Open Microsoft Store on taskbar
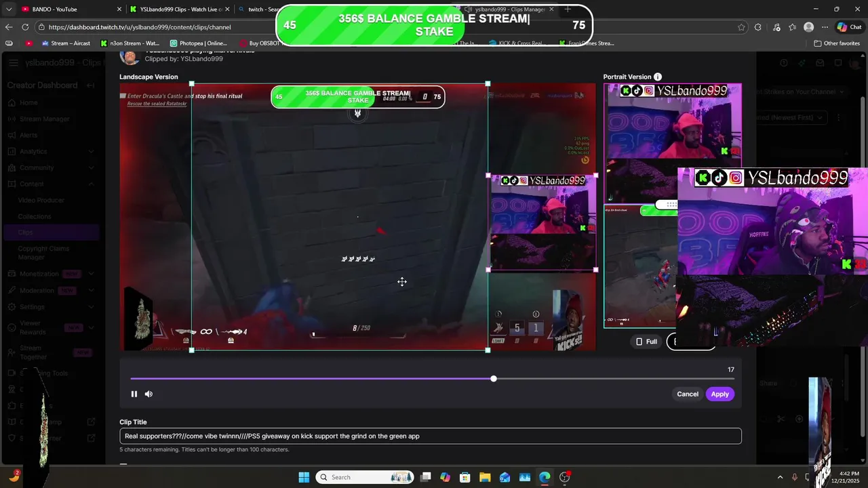 click(465, 477)
